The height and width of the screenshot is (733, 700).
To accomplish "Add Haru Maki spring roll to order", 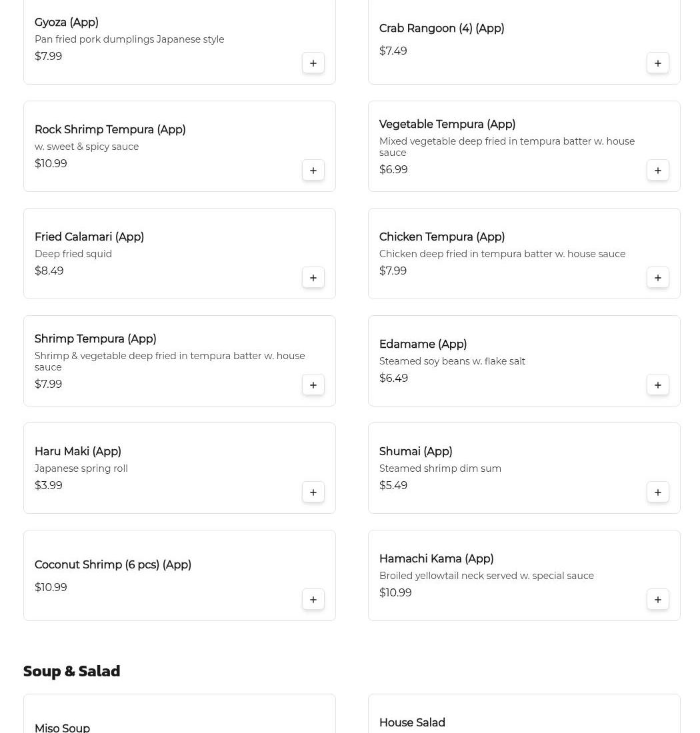I will pyautogui.click(x=313, y=492).
